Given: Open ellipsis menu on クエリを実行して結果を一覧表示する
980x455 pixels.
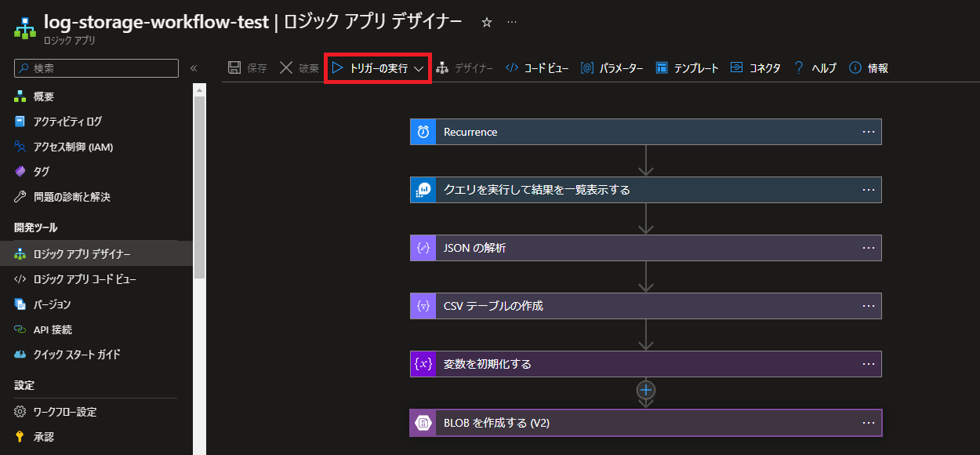Looking at the screenshot, I should tap(868, 190).
